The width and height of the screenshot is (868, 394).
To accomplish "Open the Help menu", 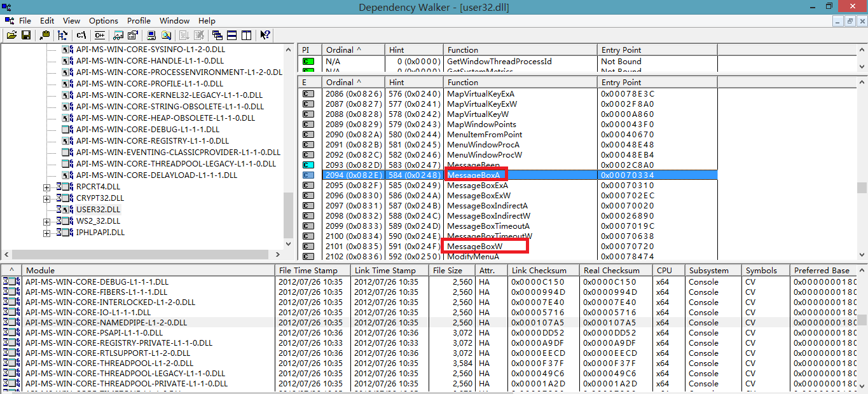I will tap(207, 21).
